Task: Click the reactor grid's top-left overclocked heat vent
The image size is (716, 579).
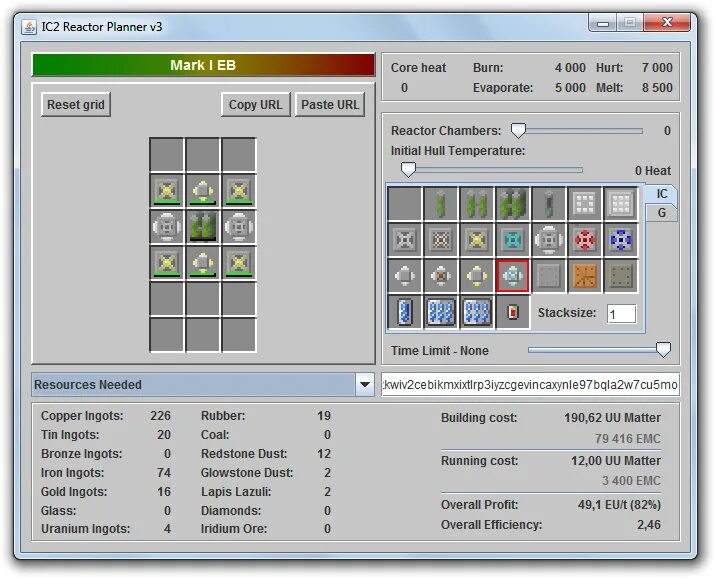Action: coord(167,190)
